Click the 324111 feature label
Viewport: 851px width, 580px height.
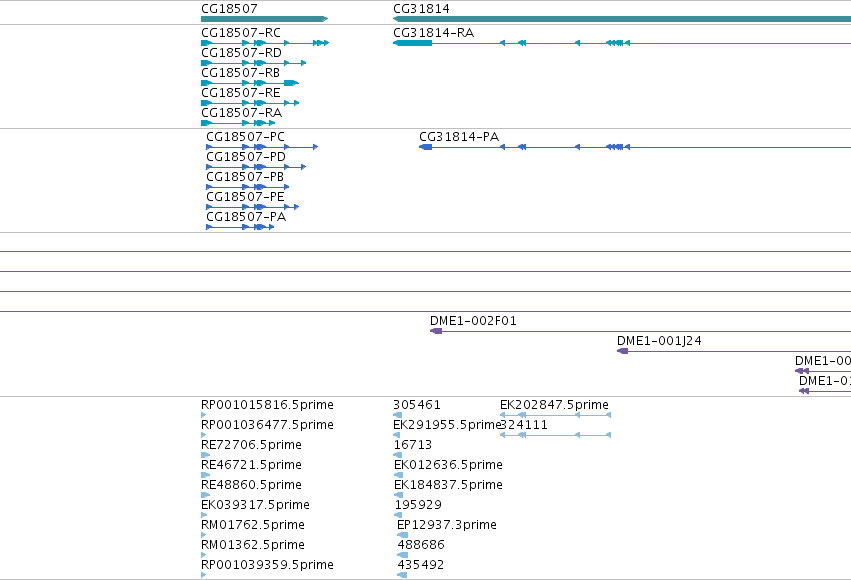pyautogui.click(x=524, y=425)
